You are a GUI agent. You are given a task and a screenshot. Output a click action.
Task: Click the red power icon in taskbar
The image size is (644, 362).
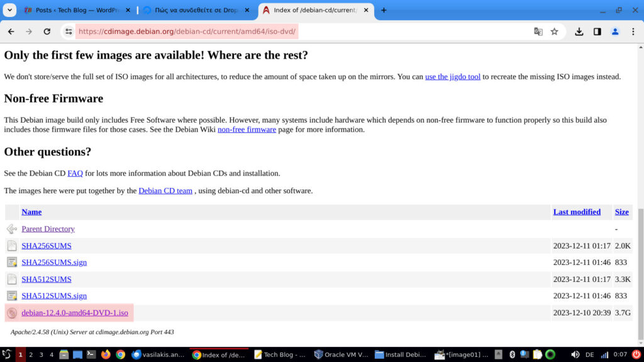[636, 354]
